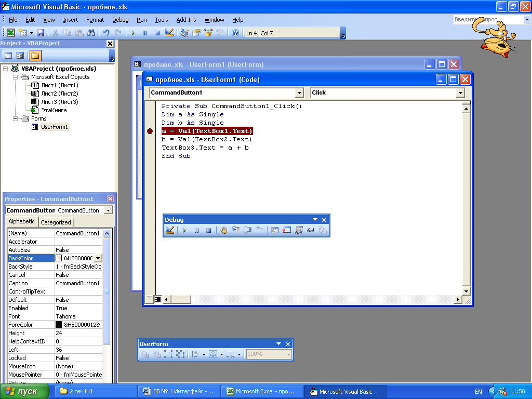Click the Find binoculars icon
Viewport: 532px width, 399px height.
coord(91,33)
